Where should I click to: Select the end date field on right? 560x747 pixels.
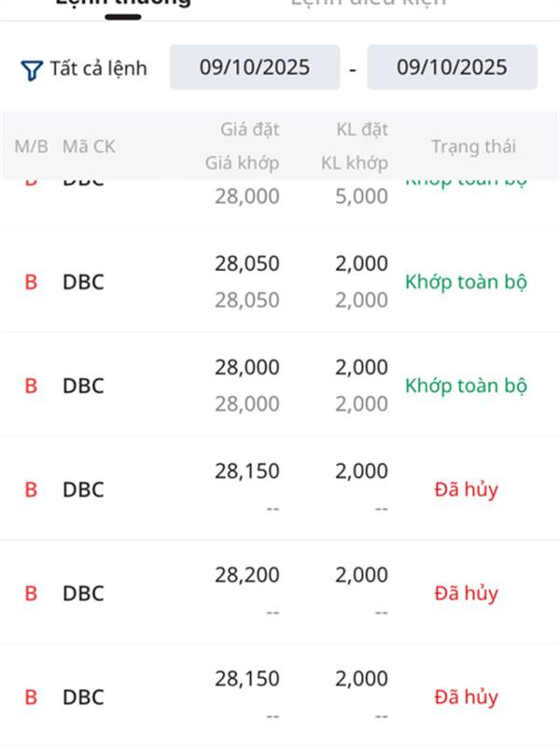pos(452,67)
